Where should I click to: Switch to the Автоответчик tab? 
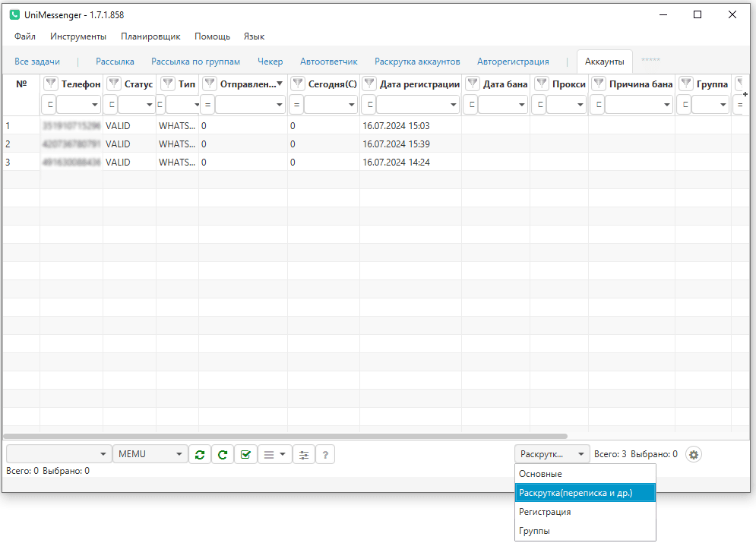[329, 62]
